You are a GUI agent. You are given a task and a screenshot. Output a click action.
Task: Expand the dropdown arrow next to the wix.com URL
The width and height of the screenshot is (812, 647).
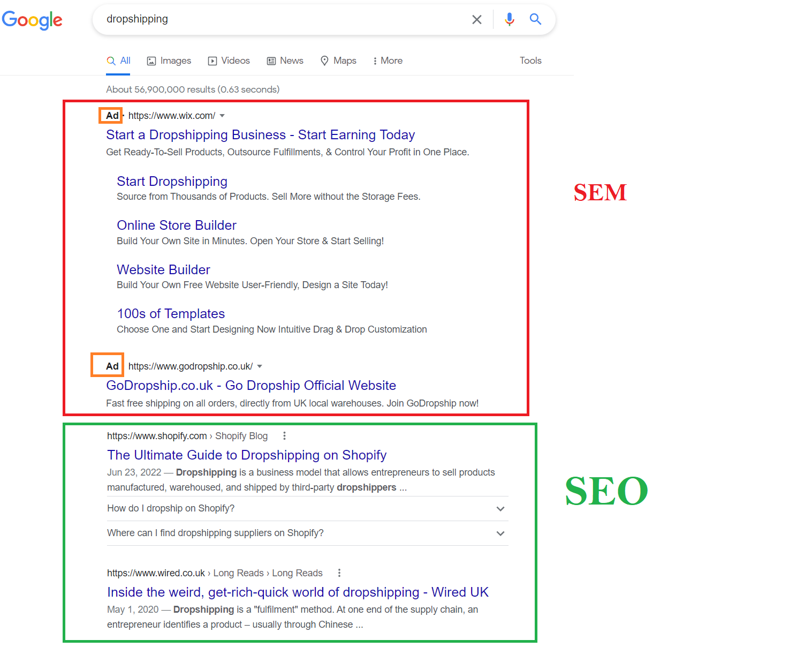(x=222, y=116)
